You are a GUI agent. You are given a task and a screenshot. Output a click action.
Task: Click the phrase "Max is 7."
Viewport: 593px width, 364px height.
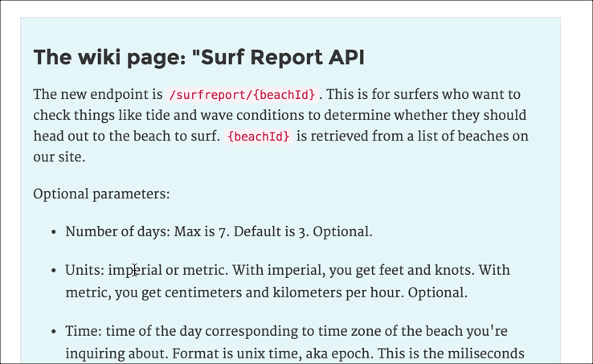click(202, 231)
